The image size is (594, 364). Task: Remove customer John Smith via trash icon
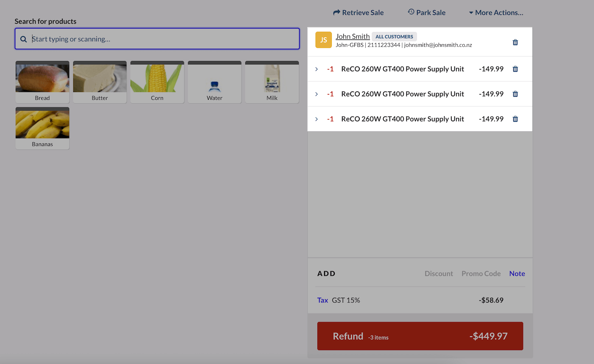click(x=515, y=42)
